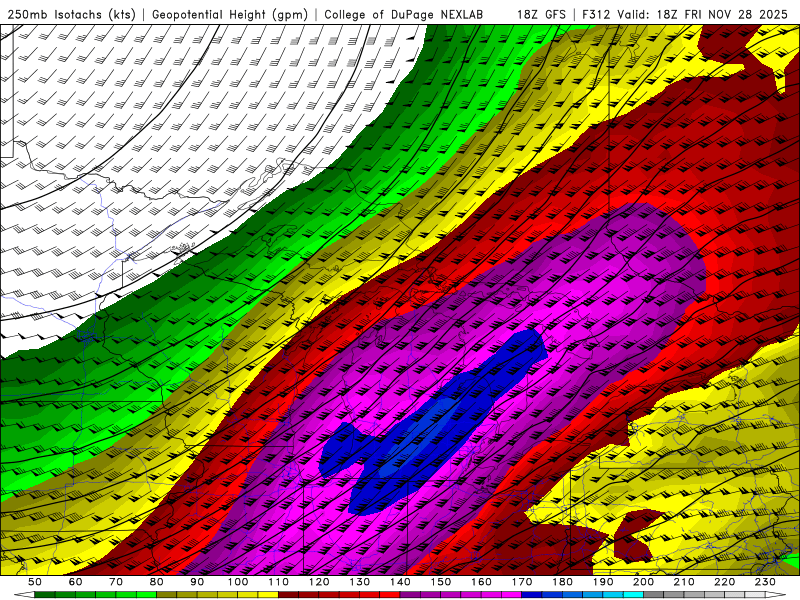The image size is (800, 600).
Task: Click the 90 label on the color scale
Action: pos(197,582)
